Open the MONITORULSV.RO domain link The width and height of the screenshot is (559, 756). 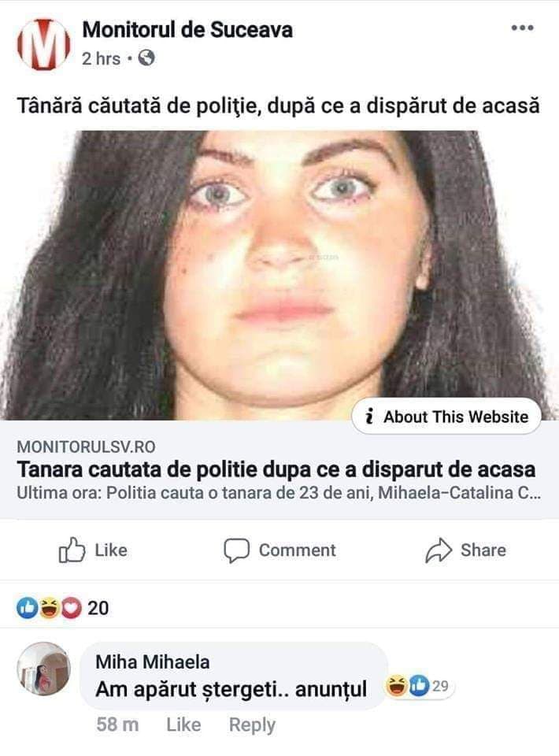[x=87, y=447]
